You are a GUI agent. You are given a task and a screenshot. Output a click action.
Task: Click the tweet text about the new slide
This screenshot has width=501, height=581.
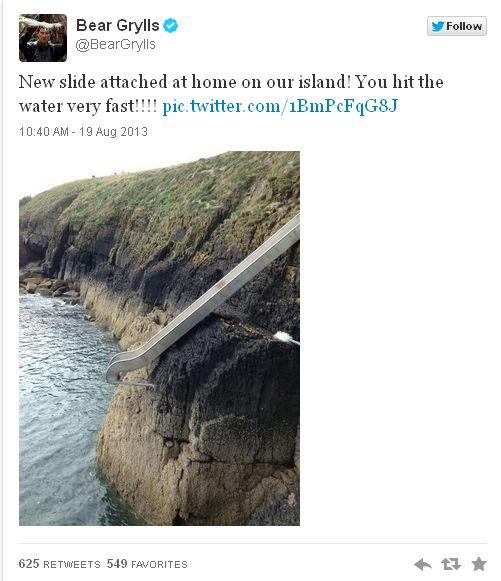(x=231, y=94)
